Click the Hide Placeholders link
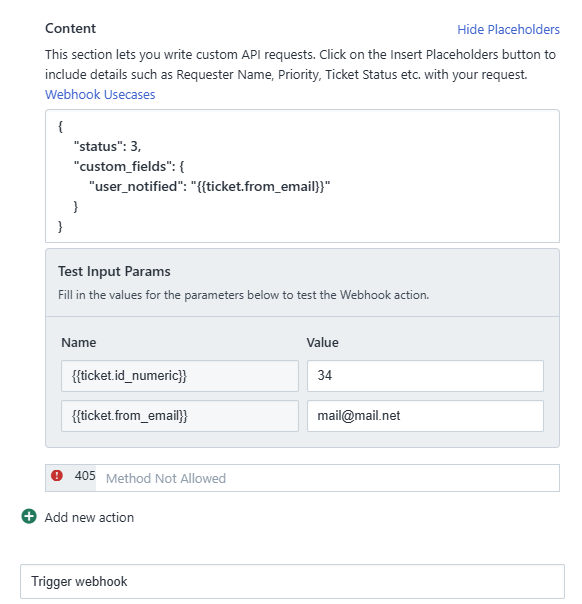Viewport: 582px width, 604px height. click(508, 30)
